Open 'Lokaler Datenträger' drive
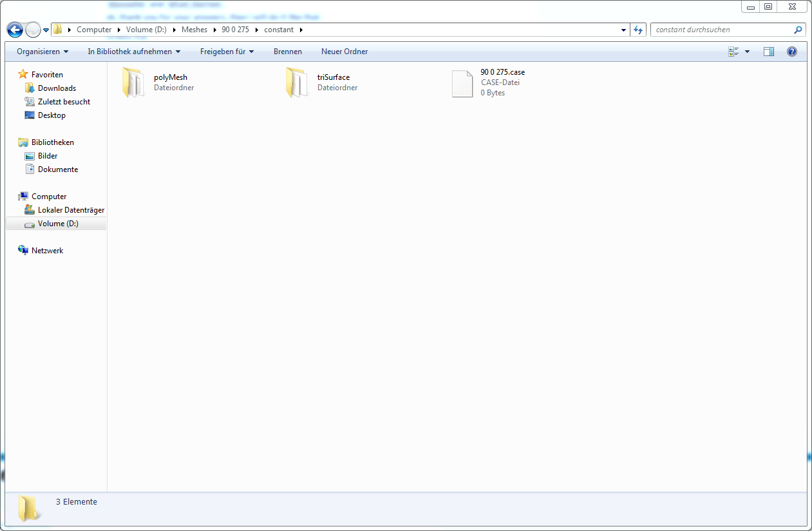 [x=71, y=210]
